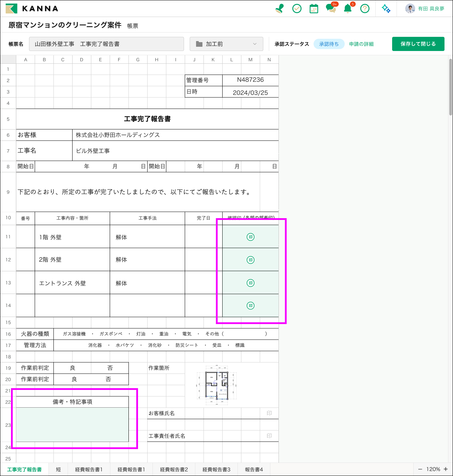Image resolution: width=453 pixels, height=476 pixels.
Task: Open the notifications bell icon
Action: tap(348, 8)
